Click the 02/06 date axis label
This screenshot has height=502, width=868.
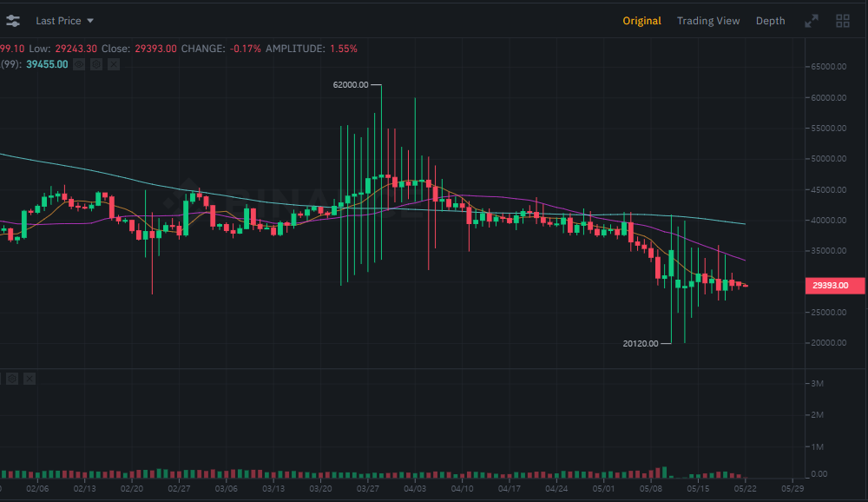[x=37, y=489]
